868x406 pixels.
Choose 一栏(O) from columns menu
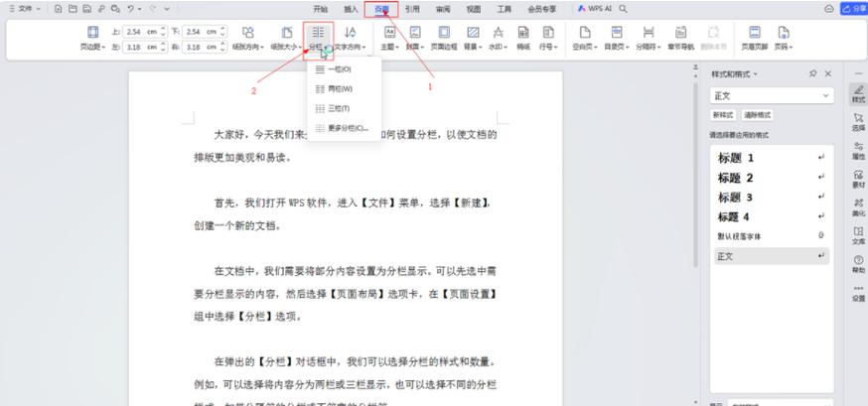click(344, 69)
